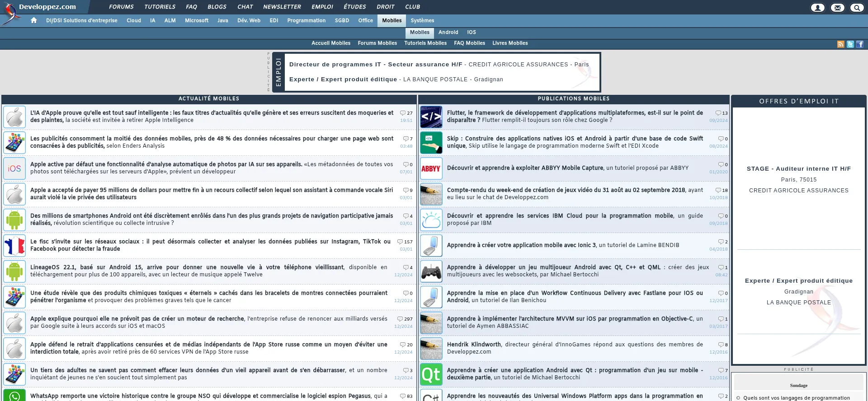The height and width of the screenshot is (401, 868).
Task: Open the RSS feed icon
Action: pyautogui.click(x=840, y=44)
